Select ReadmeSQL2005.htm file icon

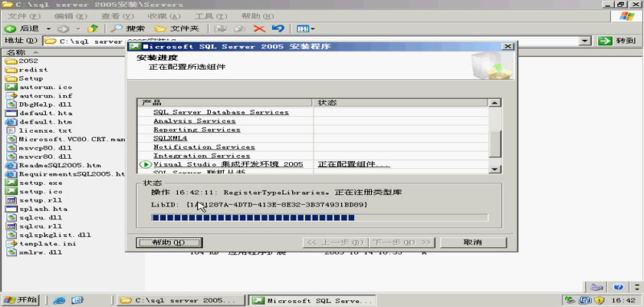[x=11, y=165]
